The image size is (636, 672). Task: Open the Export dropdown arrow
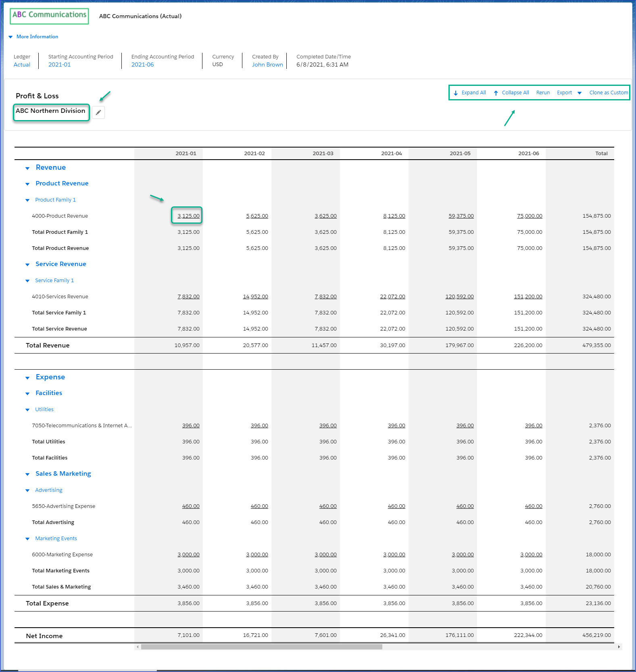580,93
